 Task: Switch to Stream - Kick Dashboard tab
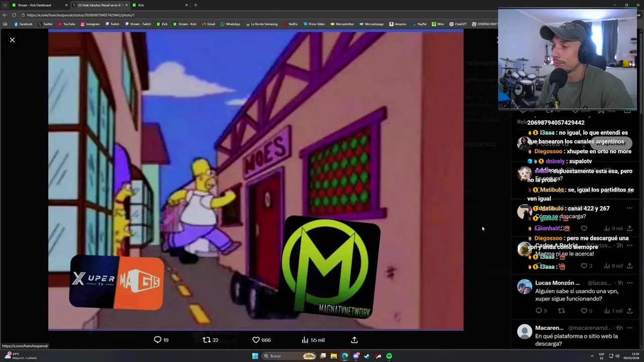(39, 5)
